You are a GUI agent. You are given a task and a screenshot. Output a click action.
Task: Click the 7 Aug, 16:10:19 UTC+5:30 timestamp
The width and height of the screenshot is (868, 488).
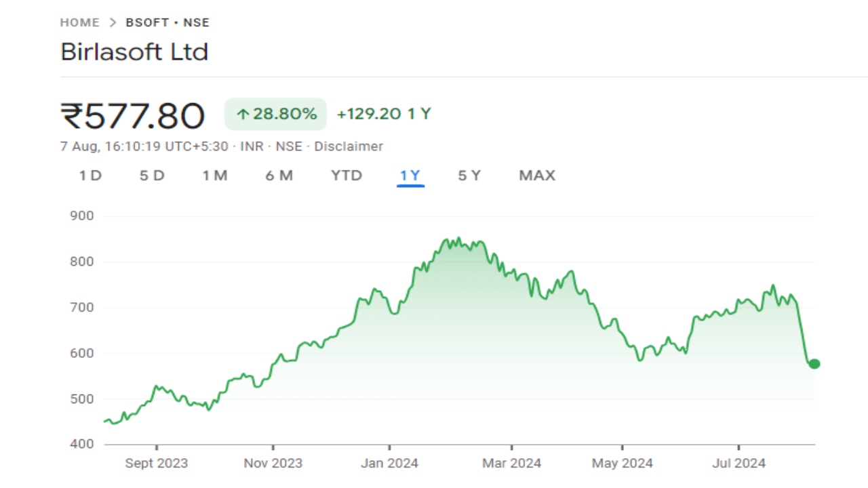[144, 146]
